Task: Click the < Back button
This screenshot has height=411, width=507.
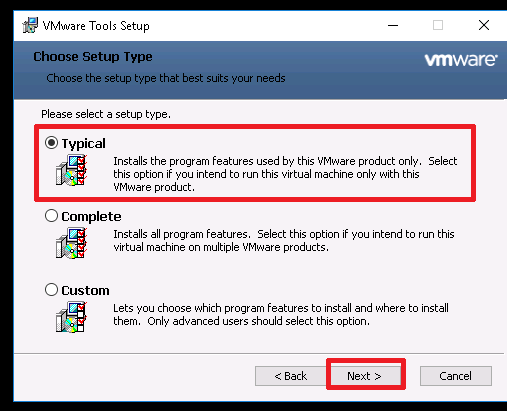Action: coord(290,376)
